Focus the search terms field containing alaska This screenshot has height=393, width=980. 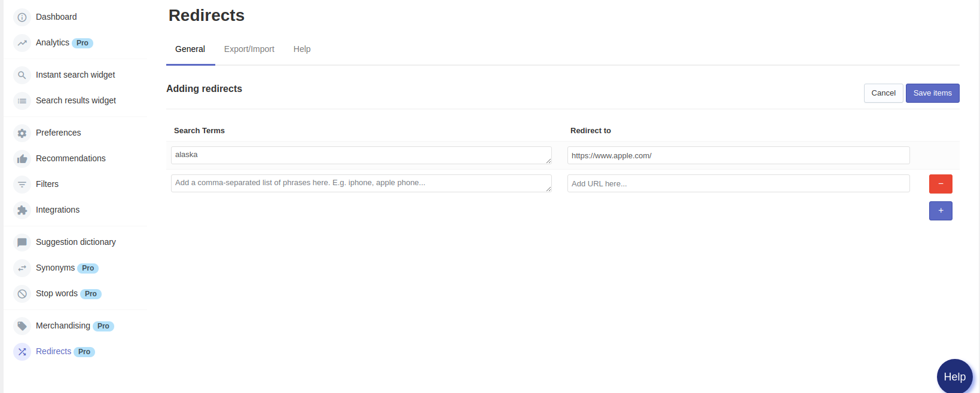[x=361, y=155]
